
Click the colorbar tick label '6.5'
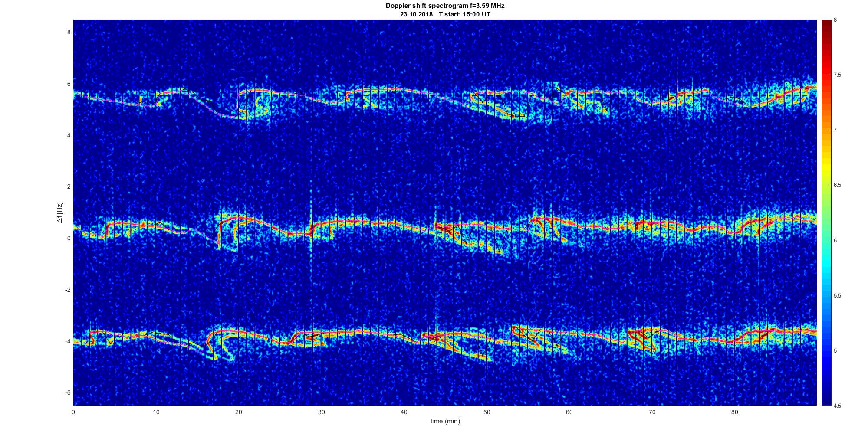(x=838, y=185)
